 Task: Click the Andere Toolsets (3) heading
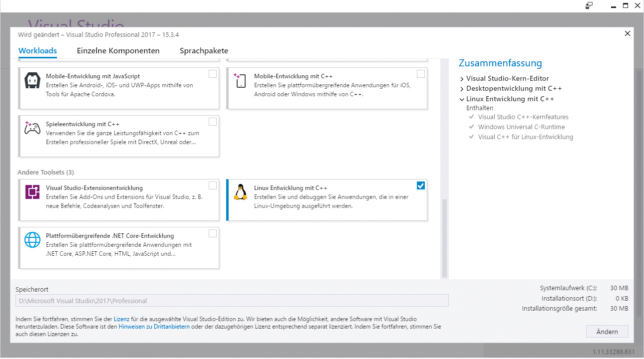pos(46,173)
